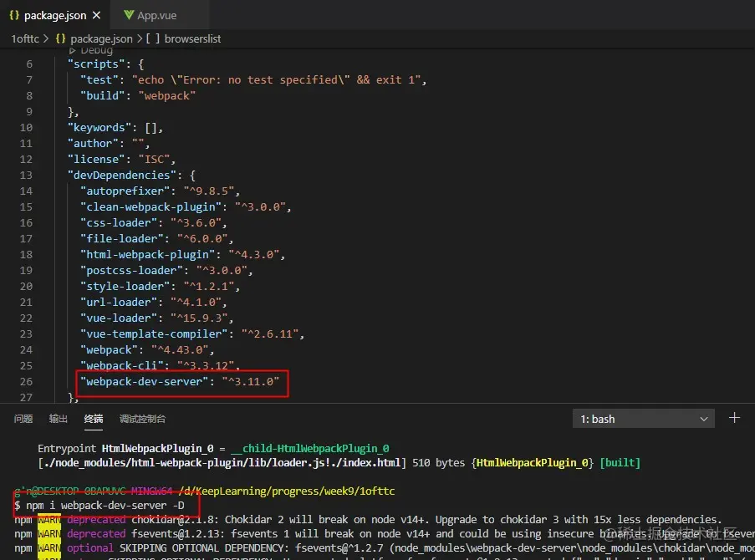Add a new terminal with plus icon
Image resolution: width=755 pixels, height=560 pixels.
click(x=734, y=418)
